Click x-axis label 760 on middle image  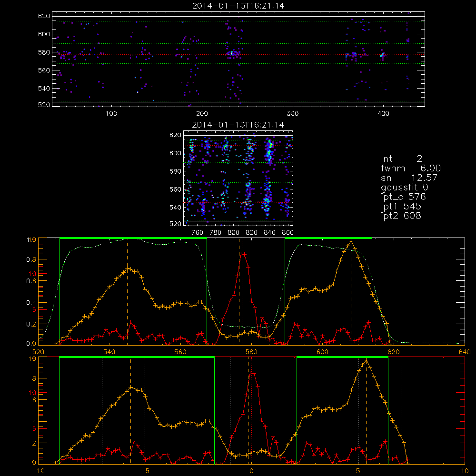(198, 233)
